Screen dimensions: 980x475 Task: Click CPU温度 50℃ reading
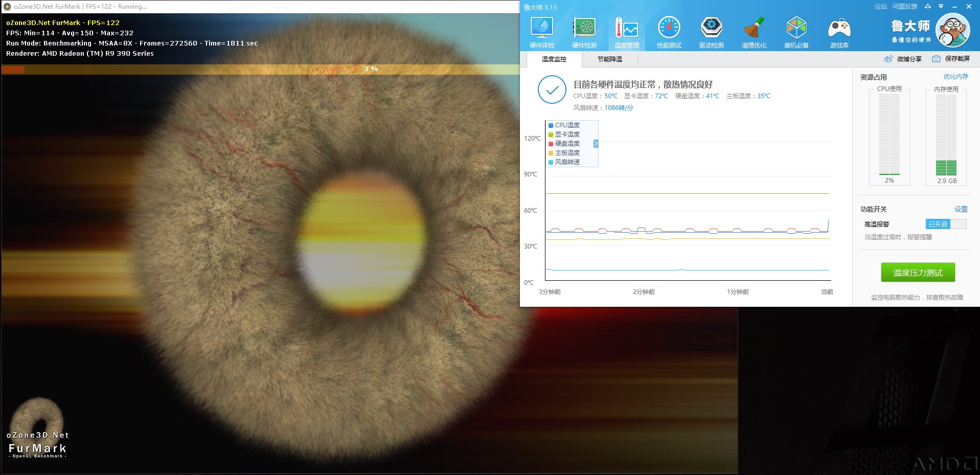pyautogui.click(x=595, y=96)
